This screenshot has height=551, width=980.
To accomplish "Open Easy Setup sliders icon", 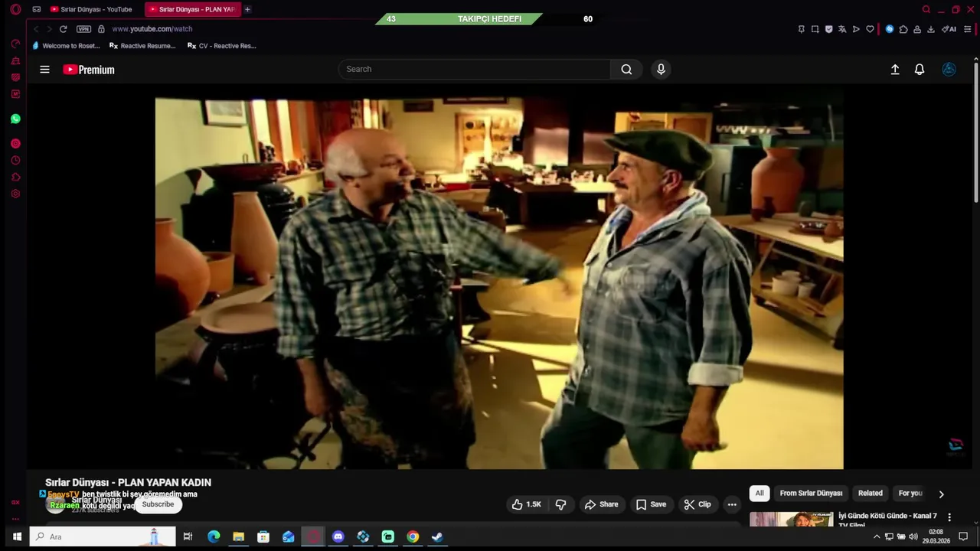I will [x=968, y=29].
